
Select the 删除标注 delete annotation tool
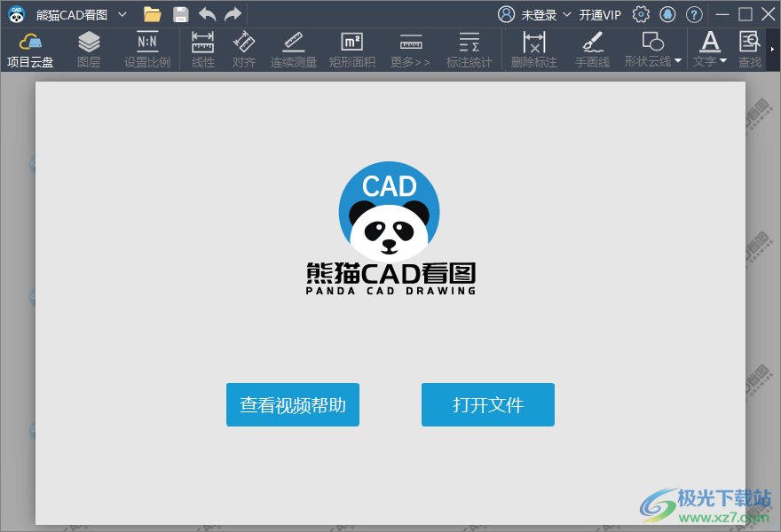coord(534,51)
